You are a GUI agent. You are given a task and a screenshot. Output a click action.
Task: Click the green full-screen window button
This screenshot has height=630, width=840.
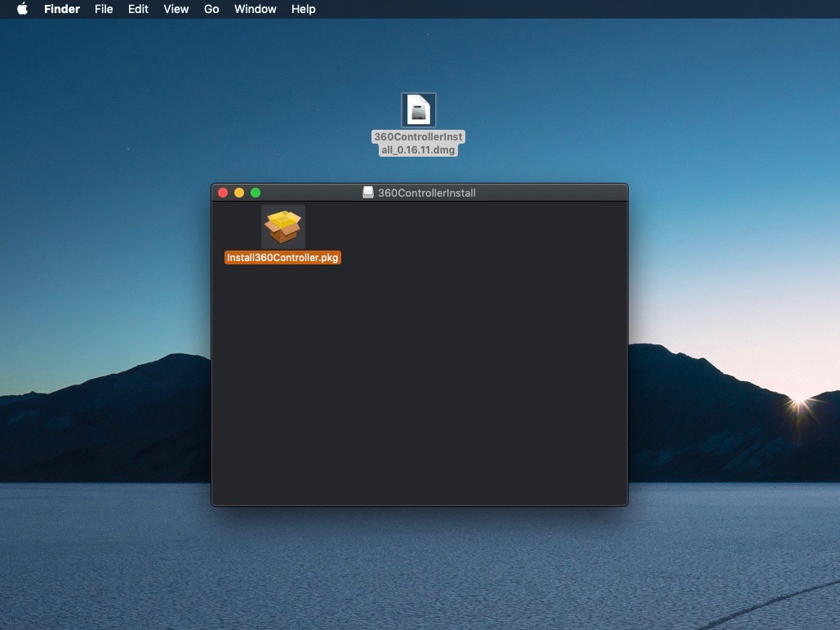point(256,193)
